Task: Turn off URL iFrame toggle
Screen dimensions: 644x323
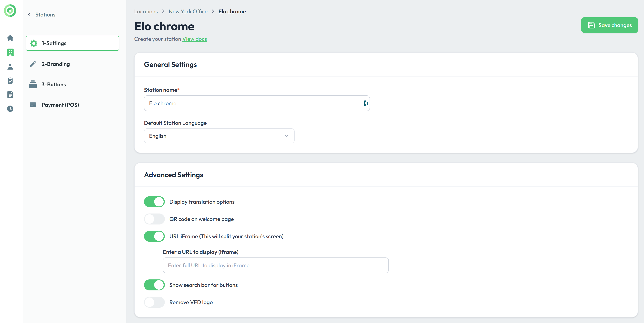Action: pyautogui.click(x=154, y=236)
